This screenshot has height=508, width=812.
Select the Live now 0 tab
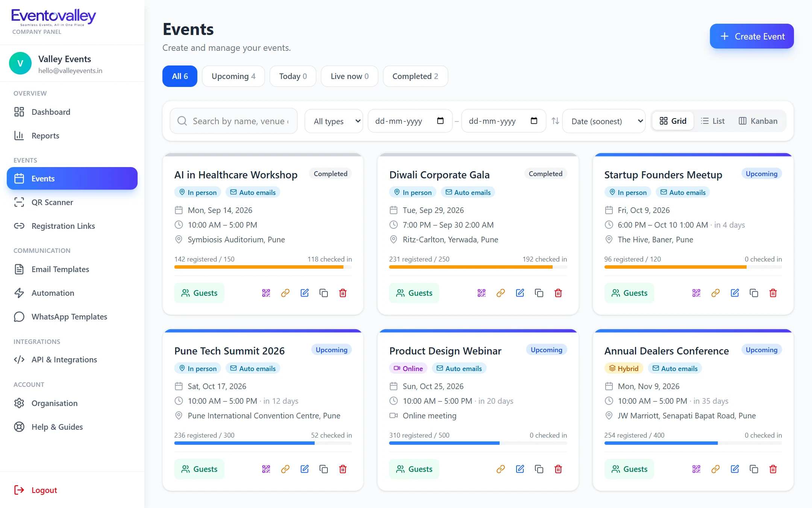[x=350, y=76]
